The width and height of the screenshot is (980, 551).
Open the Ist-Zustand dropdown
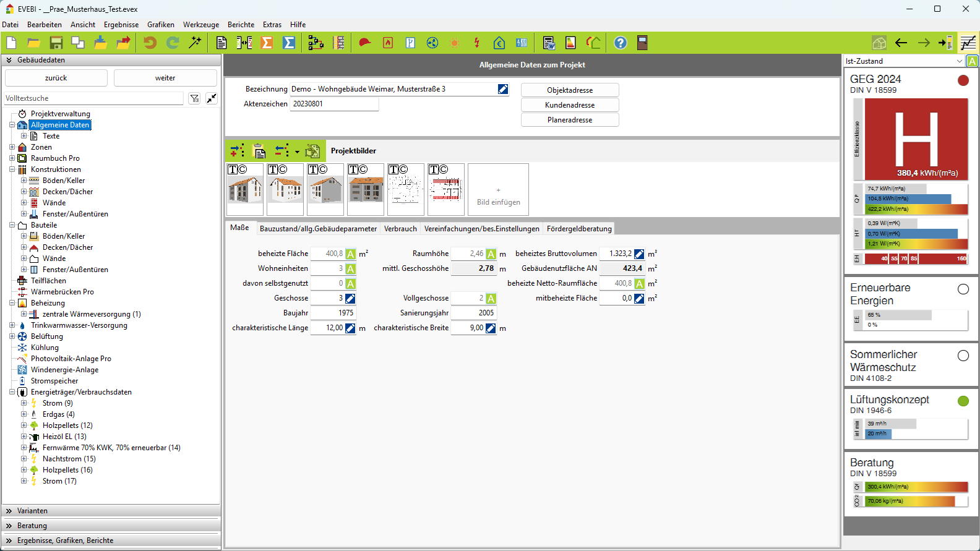[959, 61]
